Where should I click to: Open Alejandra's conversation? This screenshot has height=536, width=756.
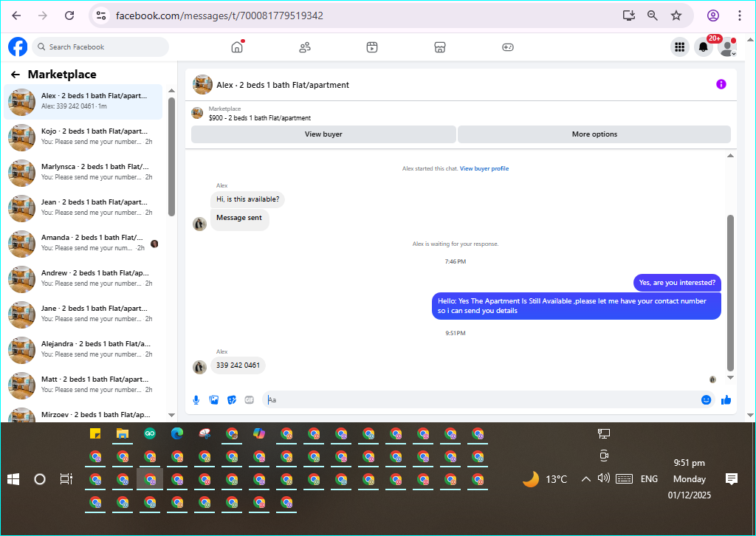click(x=83, y=349)
